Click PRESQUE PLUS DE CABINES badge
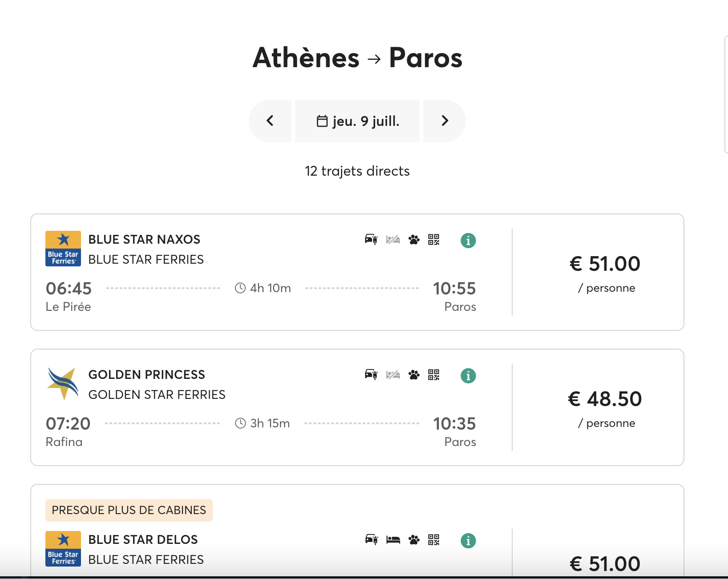 129,510
